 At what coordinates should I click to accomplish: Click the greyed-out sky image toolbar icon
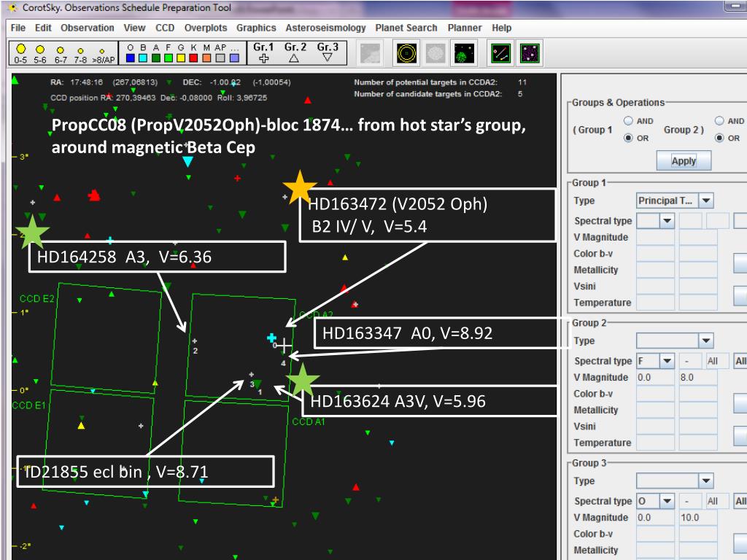point(371,52)
